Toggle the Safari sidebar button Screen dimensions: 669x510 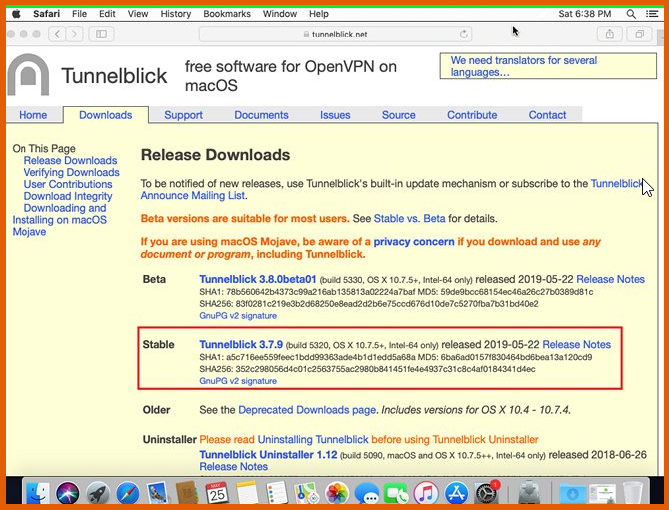point(100,34)
